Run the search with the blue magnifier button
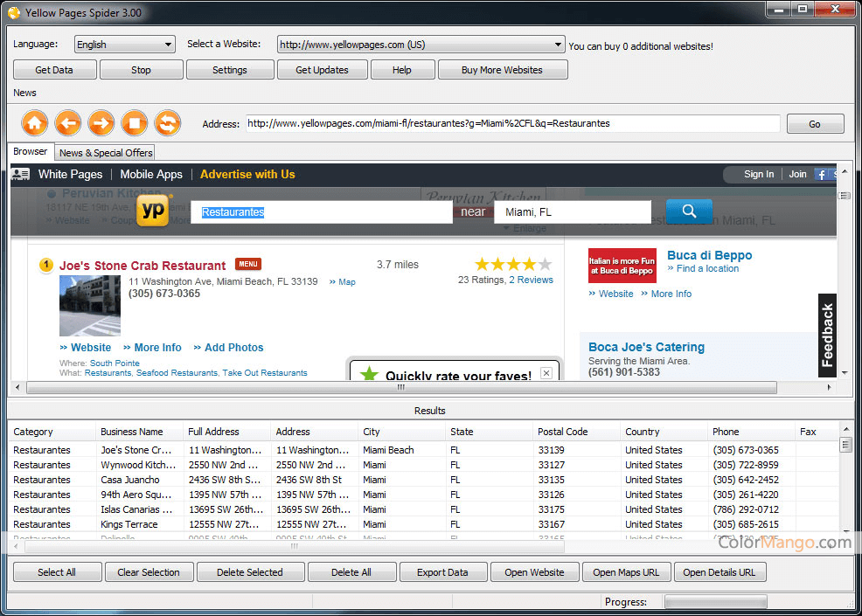 tap(689, 211)
